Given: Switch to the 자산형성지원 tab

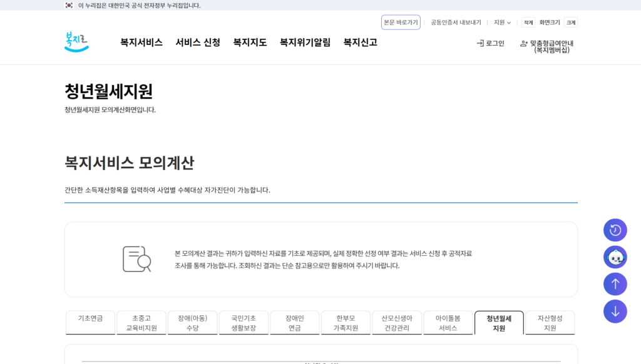Looking at the screenshot, I should 549,322.
